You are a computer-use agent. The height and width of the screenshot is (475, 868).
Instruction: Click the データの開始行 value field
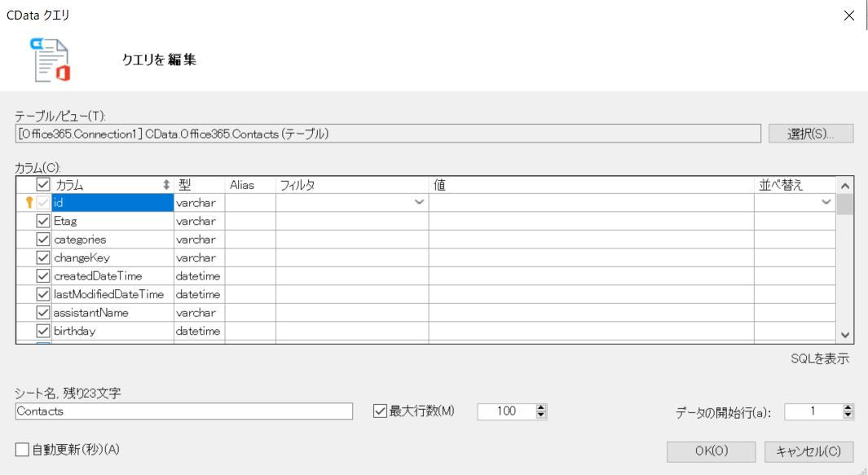tap(813, 411)
